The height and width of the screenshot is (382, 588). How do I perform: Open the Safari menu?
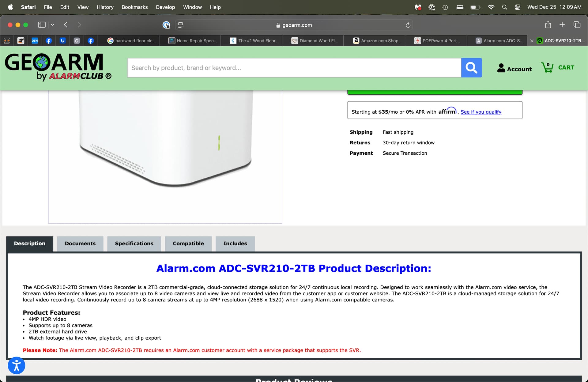click(x=28, y=7)
